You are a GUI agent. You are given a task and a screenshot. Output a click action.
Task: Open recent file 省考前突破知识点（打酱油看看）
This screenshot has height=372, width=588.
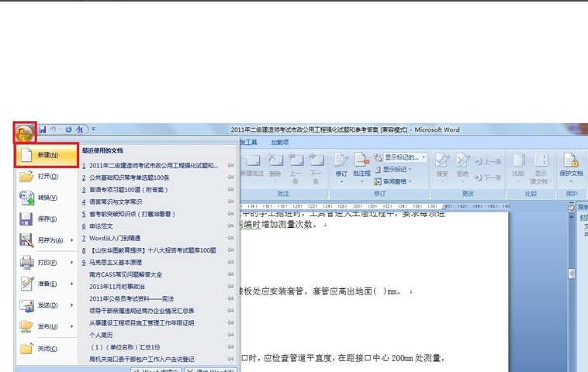[132, 214]
